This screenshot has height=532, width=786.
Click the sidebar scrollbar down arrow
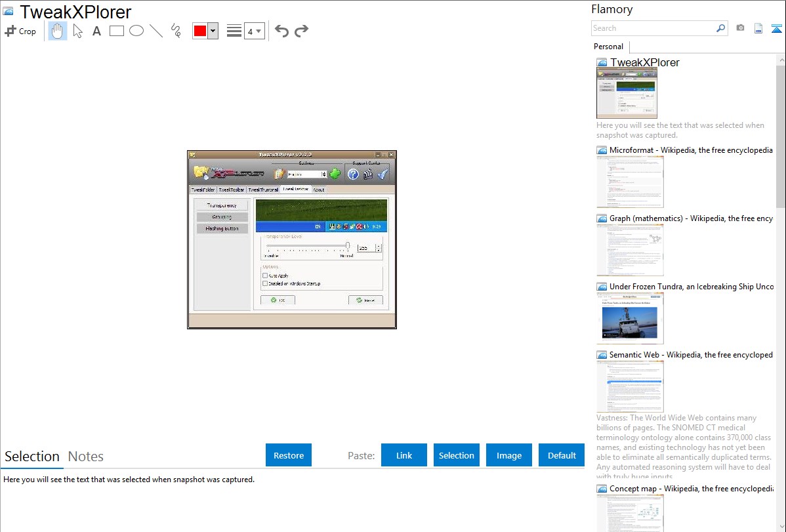point(781,527)
